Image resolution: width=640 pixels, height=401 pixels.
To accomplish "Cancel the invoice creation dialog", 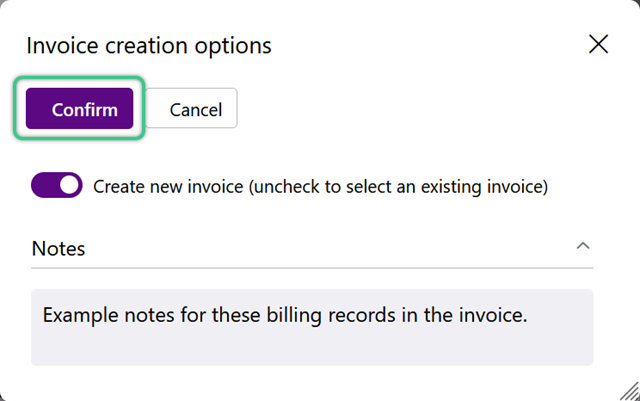I will [x=191, y=109].
